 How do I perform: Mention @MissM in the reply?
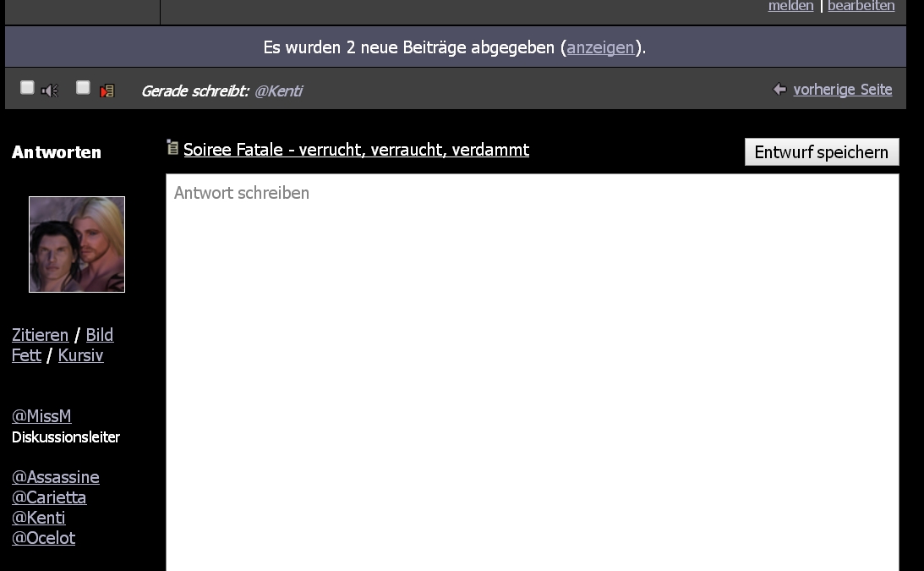pyautogui.click(x=41, y=416)
